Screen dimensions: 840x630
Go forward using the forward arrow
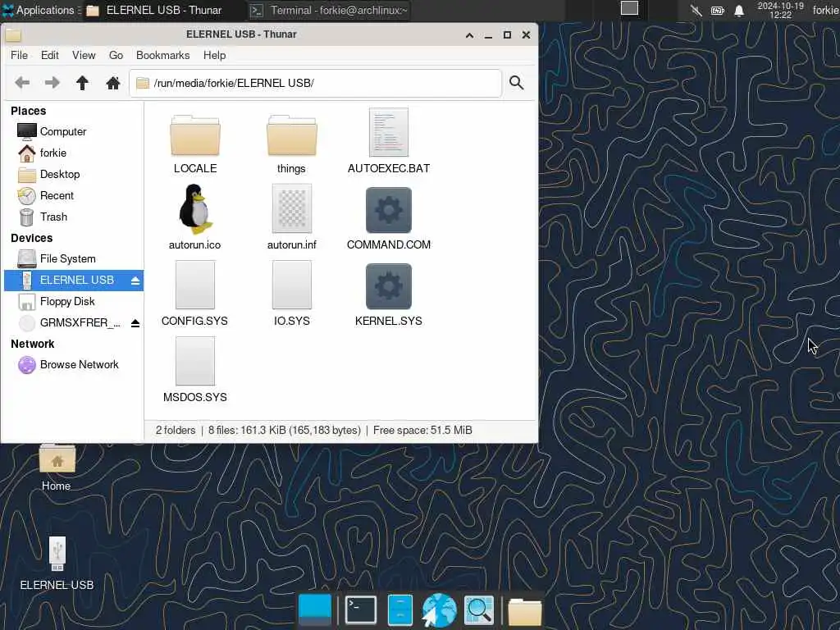point(52,83)
